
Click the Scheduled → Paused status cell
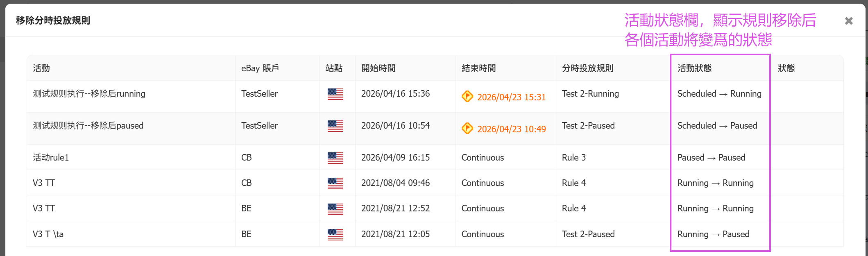point(717,126)
